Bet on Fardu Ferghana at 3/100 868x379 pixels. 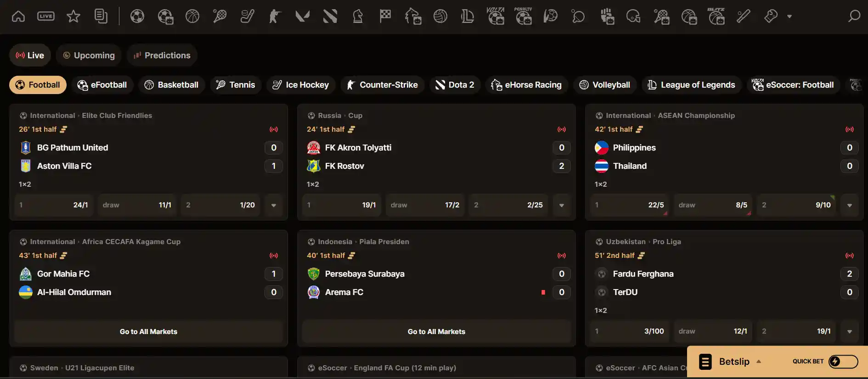coord(630,331)
